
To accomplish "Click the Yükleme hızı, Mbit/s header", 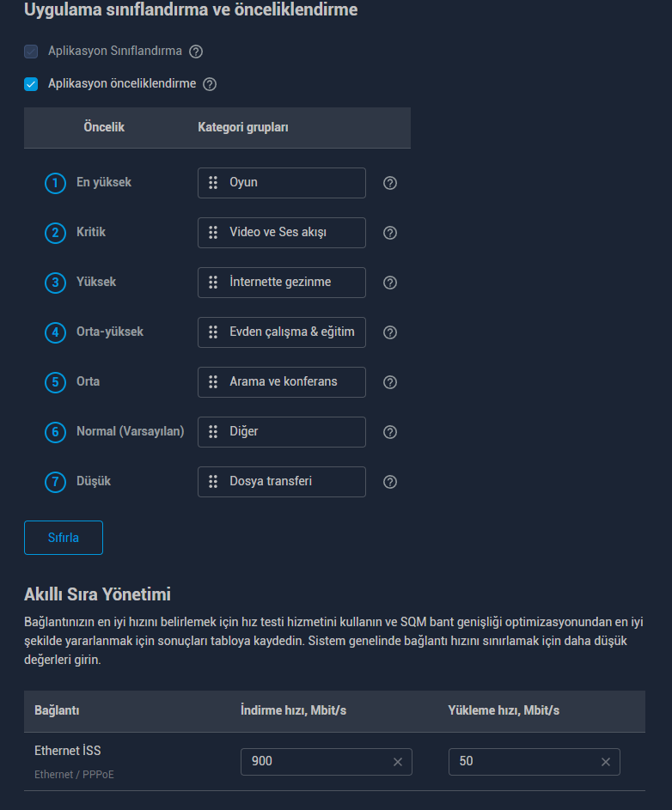I will pos(504,711).
